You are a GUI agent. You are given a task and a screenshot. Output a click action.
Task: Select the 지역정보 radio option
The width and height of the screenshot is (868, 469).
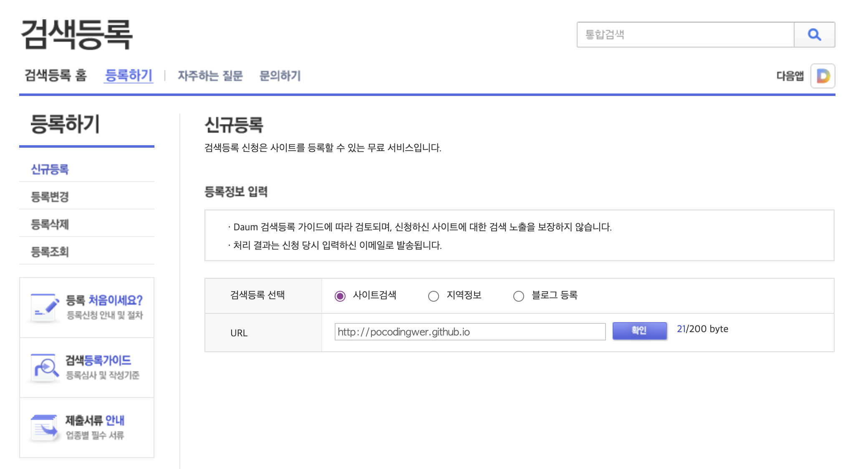pyautogui.click(x=434, y=296)
